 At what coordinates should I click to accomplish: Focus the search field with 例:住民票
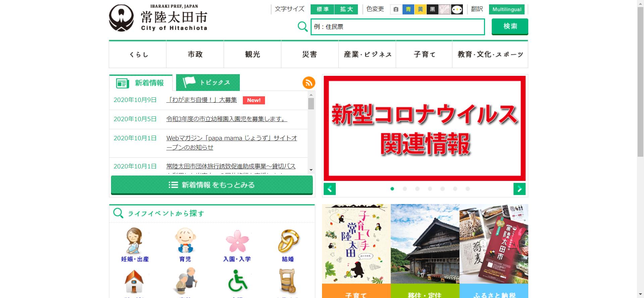pyautogui.click(x=398, y=27)
